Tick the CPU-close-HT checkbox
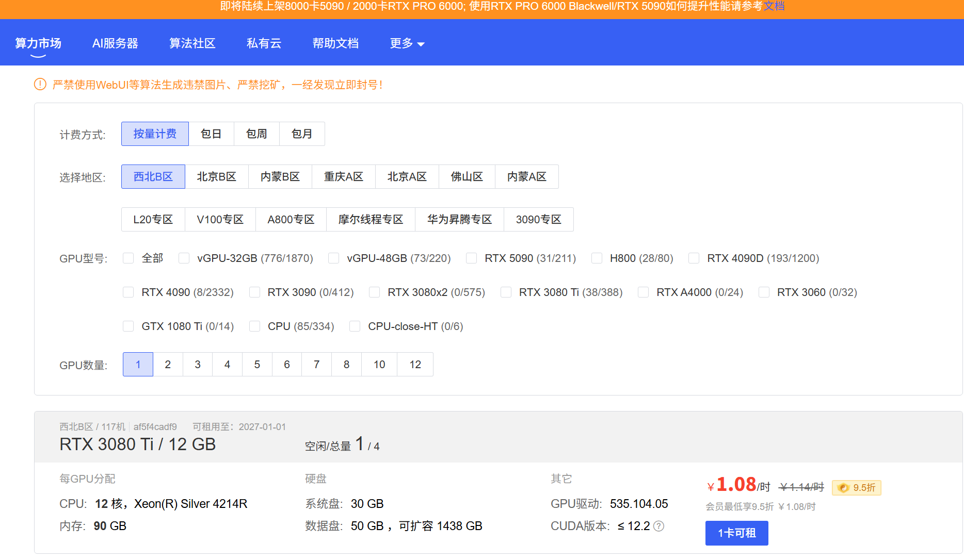Viewport: 964px width, 560px height. click(355, 326)
